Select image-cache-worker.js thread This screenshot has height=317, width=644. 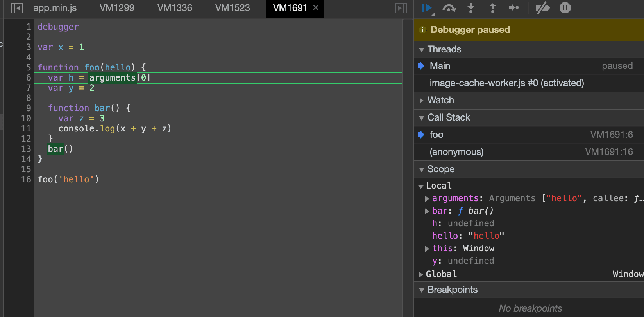[506, 83]
